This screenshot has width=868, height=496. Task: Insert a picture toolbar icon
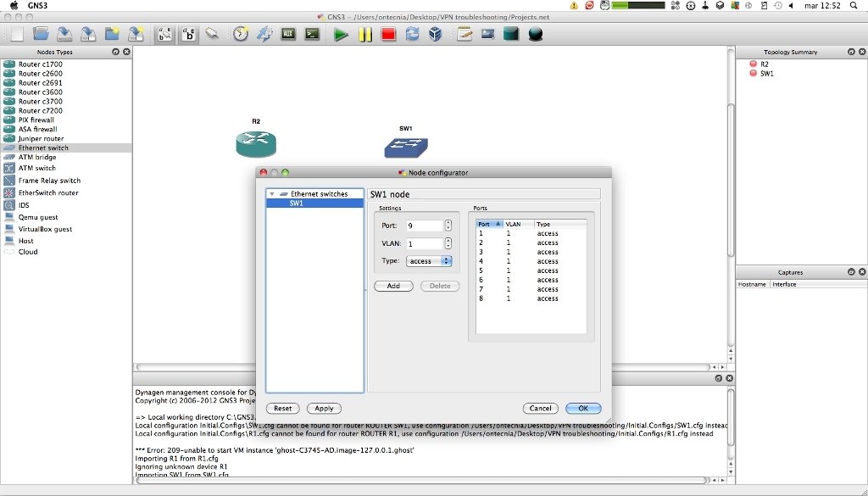click(x=487, y=34)
